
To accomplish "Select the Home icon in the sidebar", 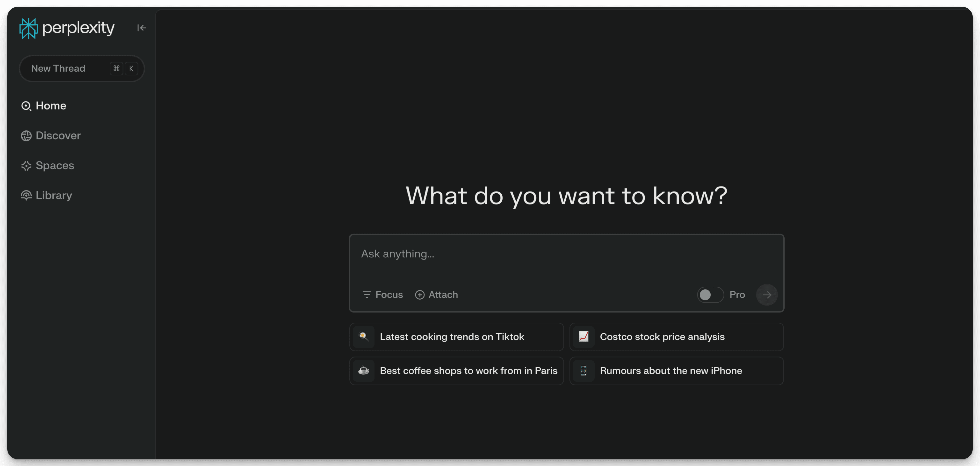I will click(x=26, y=106).
